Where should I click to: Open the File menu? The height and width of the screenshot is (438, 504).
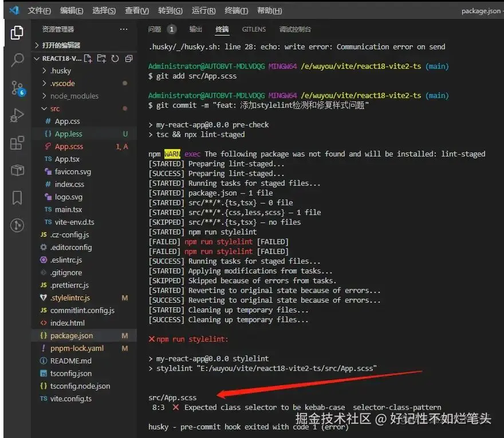pos(39,11)
